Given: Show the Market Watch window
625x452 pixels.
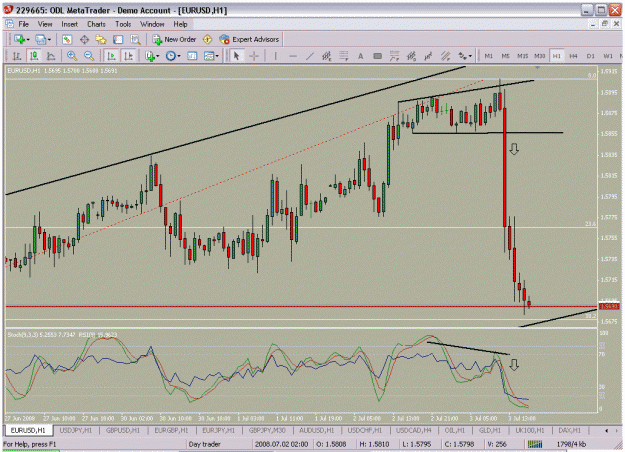Looking at the screenshot, I should pyautogui.click(x=67, y=39).
